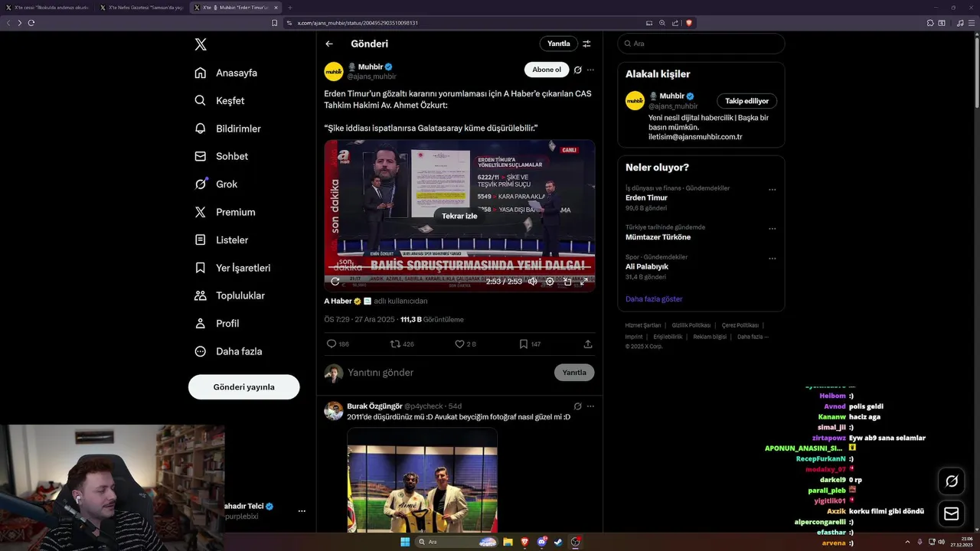980x551 pixels.
Task: Click Grok icon on Burak's reply
Action: click(578, 406)
